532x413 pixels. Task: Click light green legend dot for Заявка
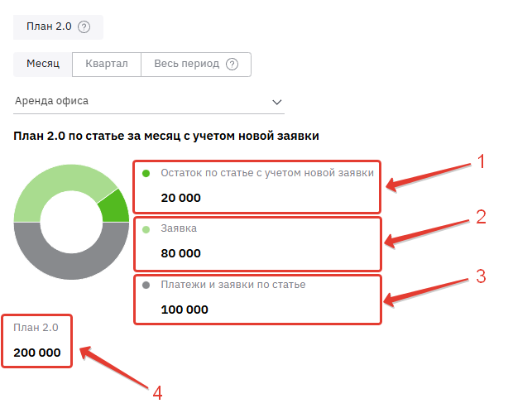146,228
